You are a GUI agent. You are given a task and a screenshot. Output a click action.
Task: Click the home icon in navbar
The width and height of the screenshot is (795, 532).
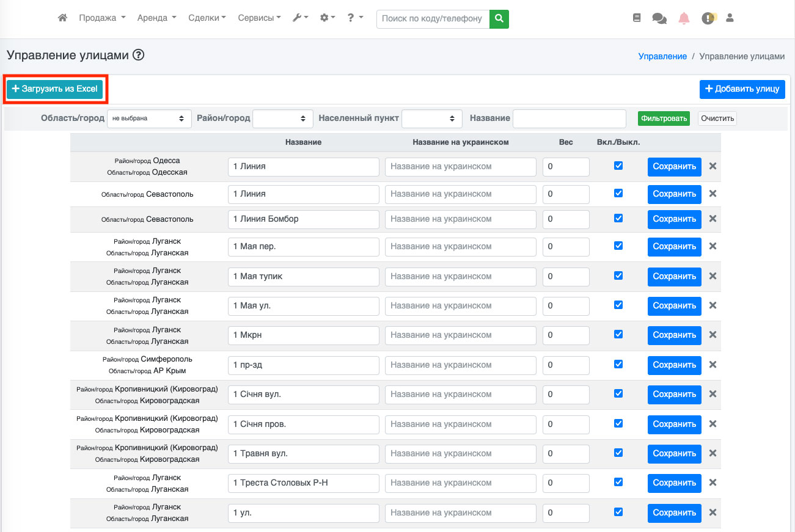tap(62, 18)
